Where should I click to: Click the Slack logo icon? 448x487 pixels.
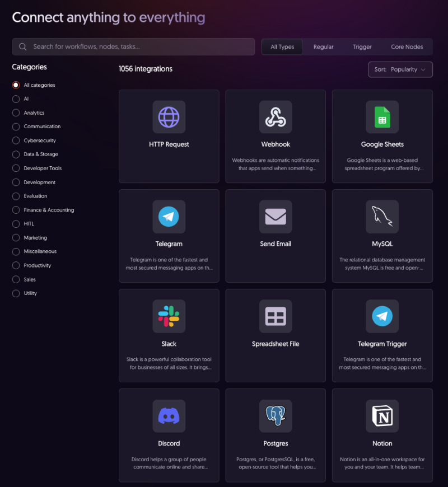pos(169,316)
